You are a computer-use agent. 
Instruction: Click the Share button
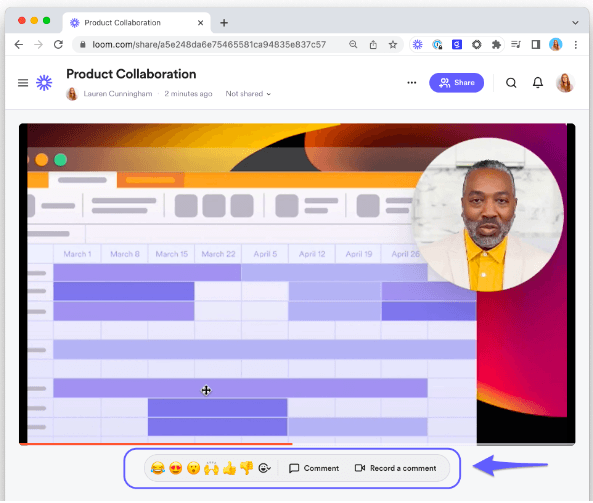pyautogui.click(x=456, y=83)
